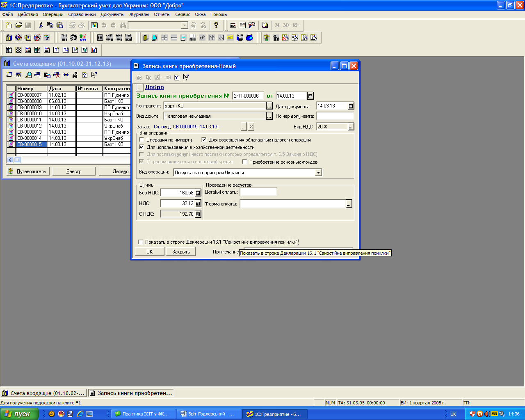Open Отчеты menu

[x=162, y=14]
